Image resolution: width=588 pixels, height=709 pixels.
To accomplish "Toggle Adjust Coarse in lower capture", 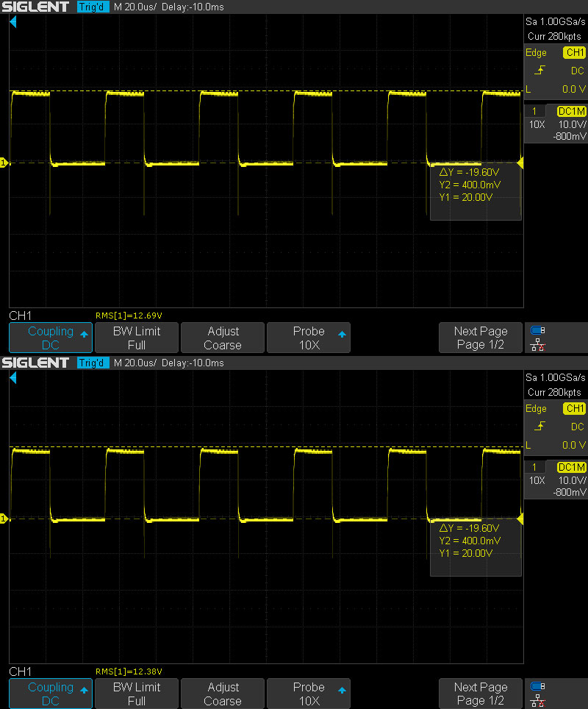I will tap(223, 694).
